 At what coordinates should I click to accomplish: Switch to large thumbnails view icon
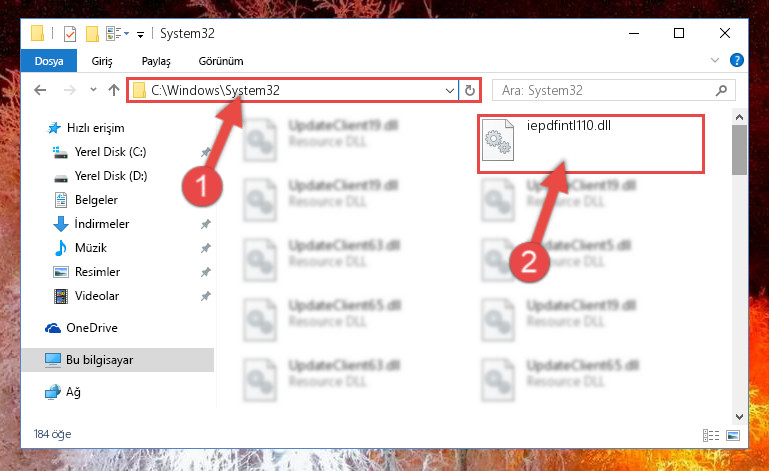tap(733, 435)
